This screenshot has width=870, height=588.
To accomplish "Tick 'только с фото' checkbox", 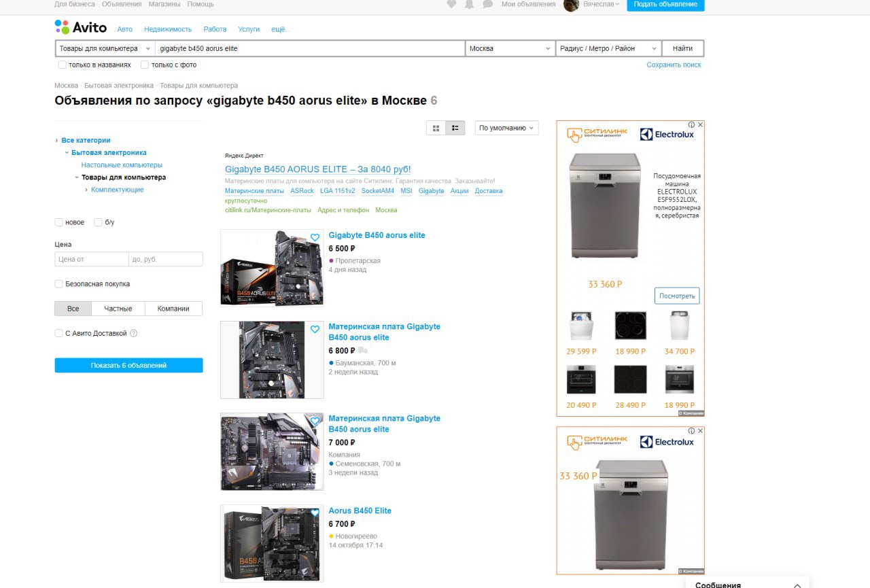I will [x=145, y=65].
